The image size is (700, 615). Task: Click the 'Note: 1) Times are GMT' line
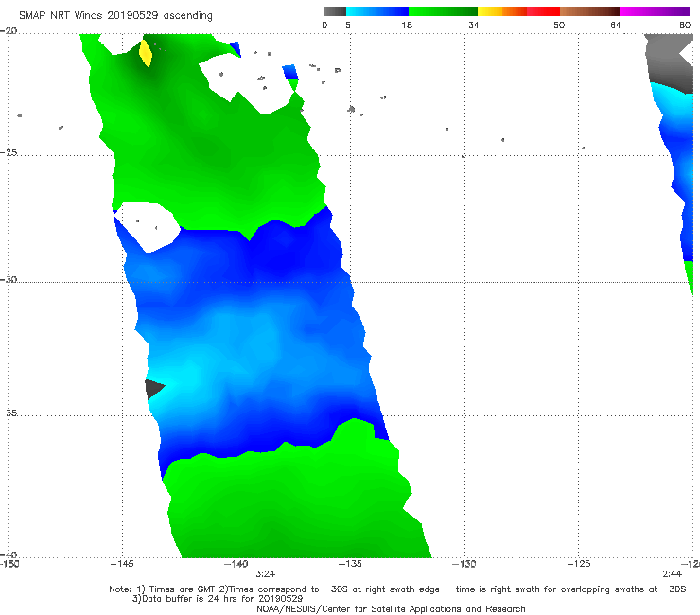pos(397,589)
